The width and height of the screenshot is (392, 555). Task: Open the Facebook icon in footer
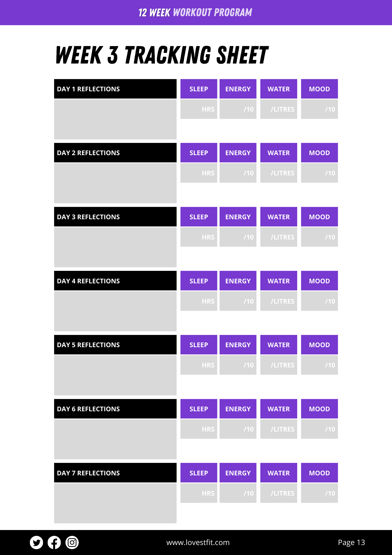(54, 543)
